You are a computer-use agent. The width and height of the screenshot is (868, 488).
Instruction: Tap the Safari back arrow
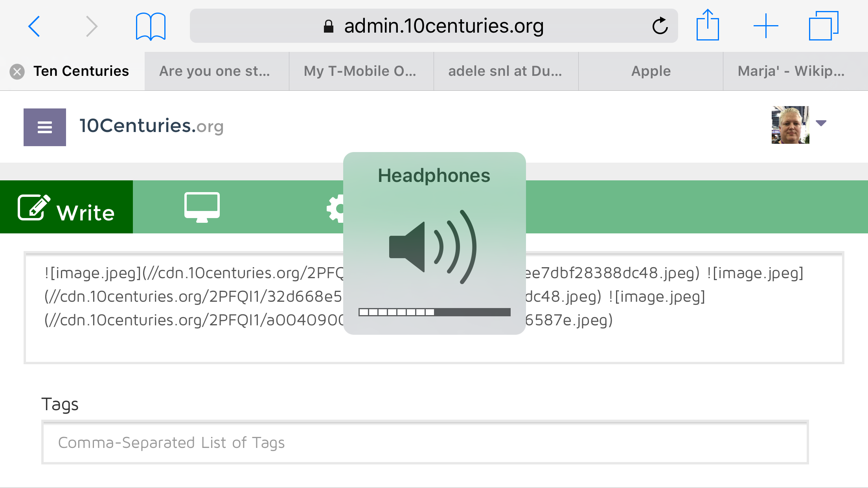point(34,26)
